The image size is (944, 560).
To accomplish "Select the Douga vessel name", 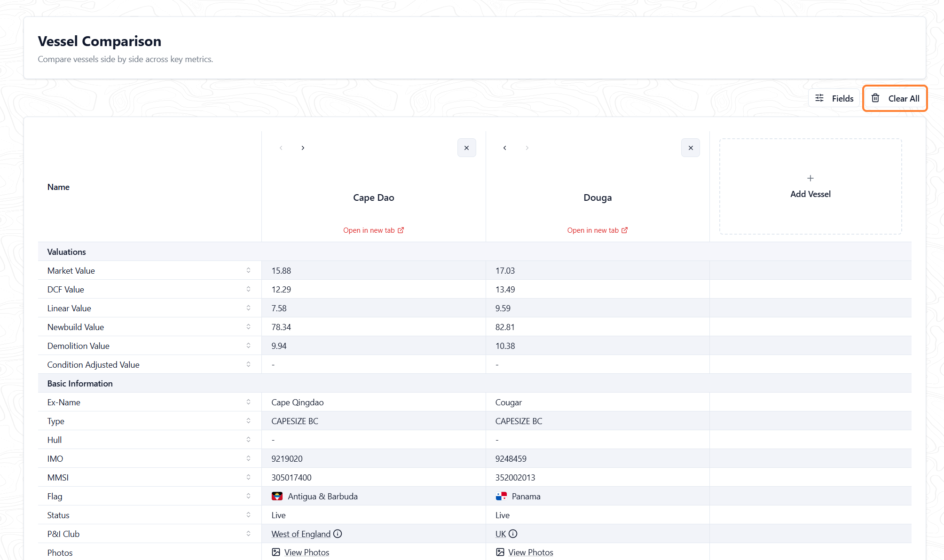I will (597, 197).
